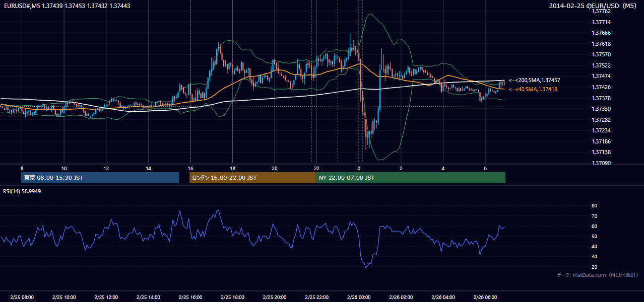Image resolution: width=644 pixels, height=302 pixels.
Task: Click the 東京 08:00-15:30 JST session bar
Action: pos(100,178)
